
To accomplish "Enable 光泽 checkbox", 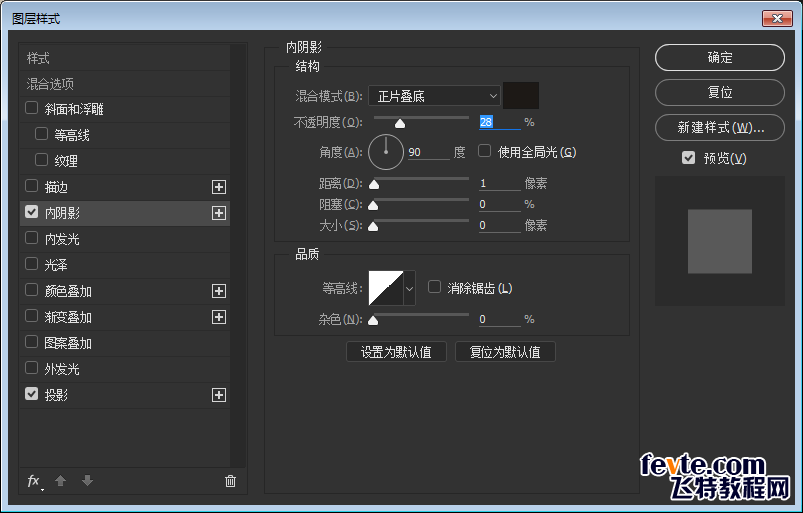I will [x=32, y=264].
